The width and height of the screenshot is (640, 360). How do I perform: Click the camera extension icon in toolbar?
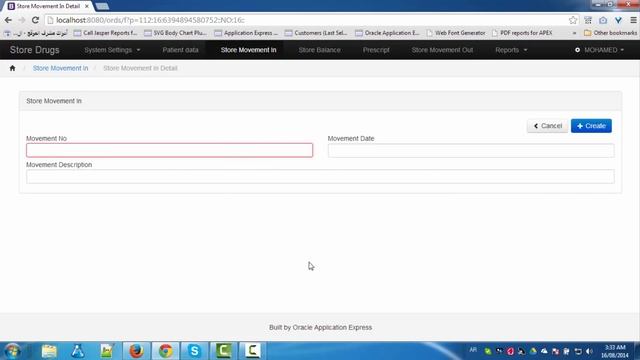pos(603,20)
